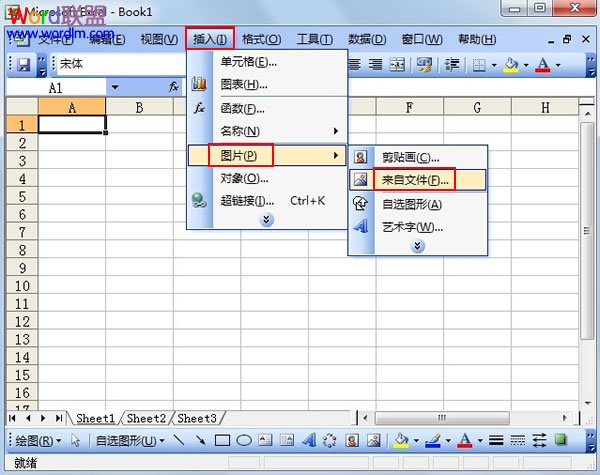The height and width of the screenshot is (475, 600).
Task: Select the Rectangle tool in Drawing toolbar
Action: [222, 441]
